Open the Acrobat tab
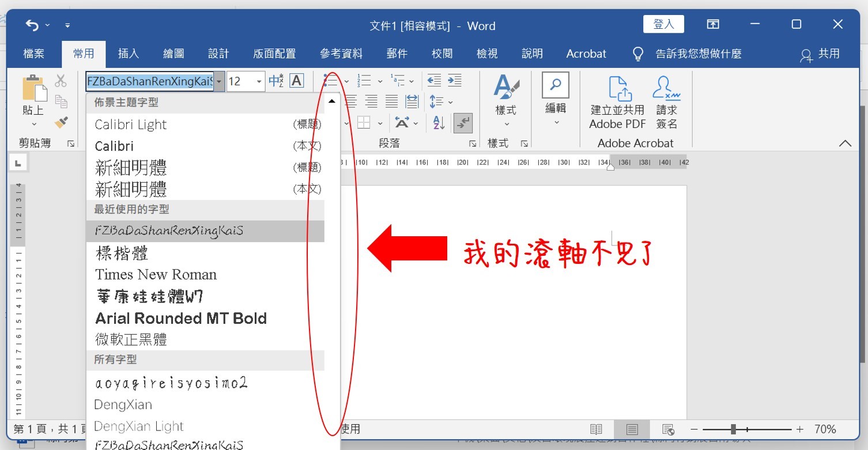Viewport: 868px width, 450px height. tap(586, 54)
